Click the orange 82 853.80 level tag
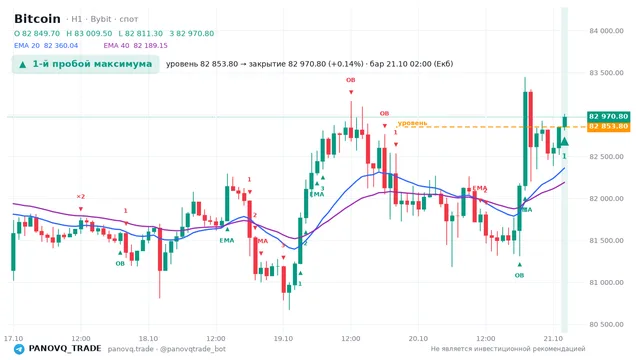Viewport: 640px width, 360px height. pos(608,127)
